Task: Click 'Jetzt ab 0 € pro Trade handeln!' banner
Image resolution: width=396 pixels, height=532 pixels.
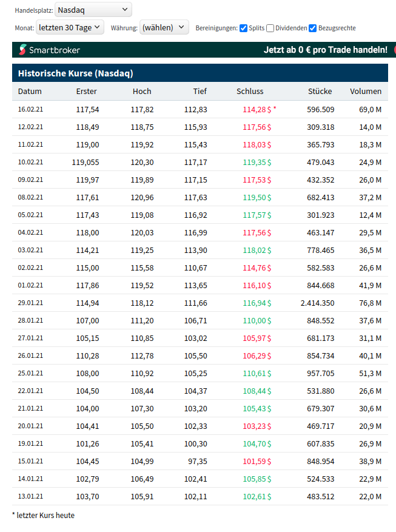Action: coord(325,50)
